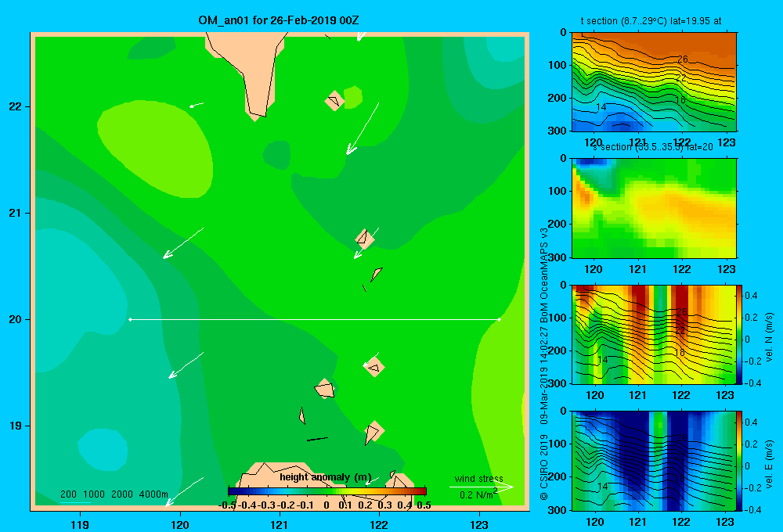Click the eastern endpoint of the white section line
Viewport: 783px width, 532px height.
pos(500,319)
